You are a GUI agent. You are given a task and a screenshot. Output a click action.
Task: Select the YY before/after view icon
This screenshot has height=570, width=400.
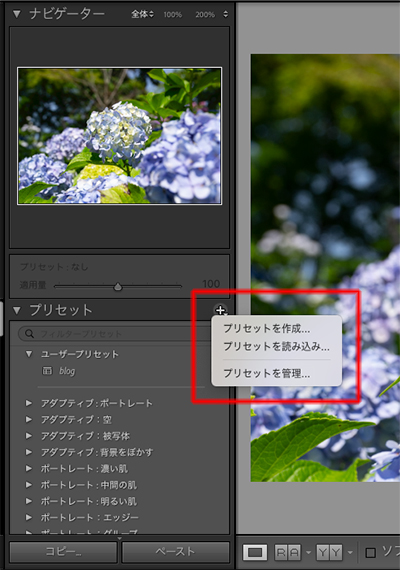(x=330, y=553)
